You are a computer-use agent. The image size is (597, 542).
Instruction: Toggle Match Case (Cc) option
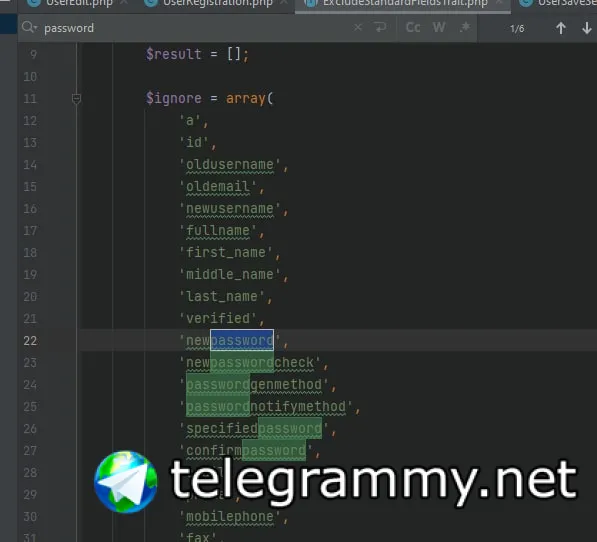413,27
